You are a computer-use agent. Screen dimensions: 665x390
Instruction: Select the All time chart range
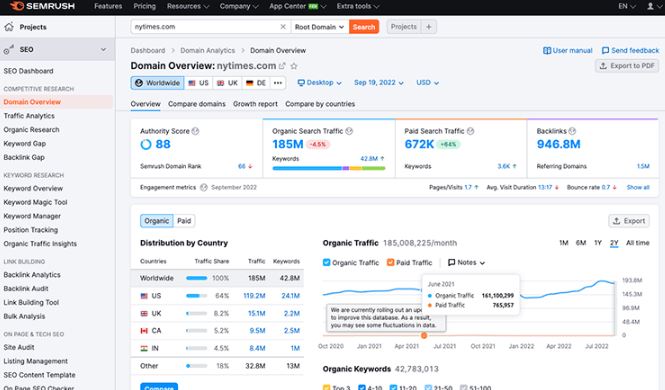(x=637, y=243)
